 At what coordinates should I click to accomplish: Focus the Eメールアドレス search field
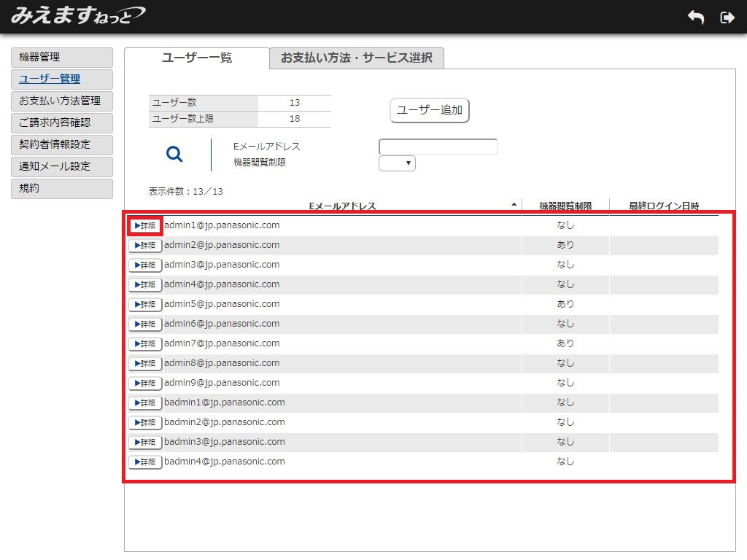point(438,147)
